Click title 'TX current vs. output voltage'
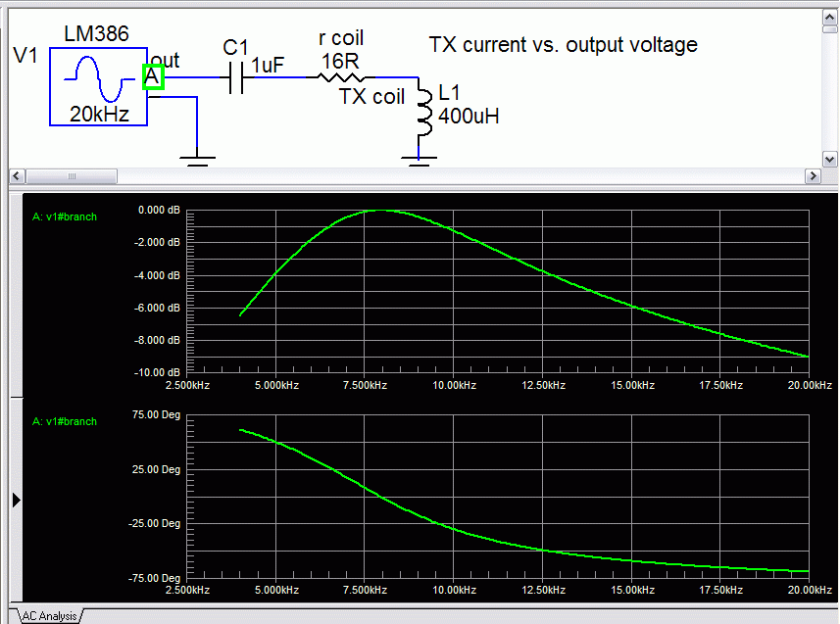840x624 pixels. click(x=563, y=45)
